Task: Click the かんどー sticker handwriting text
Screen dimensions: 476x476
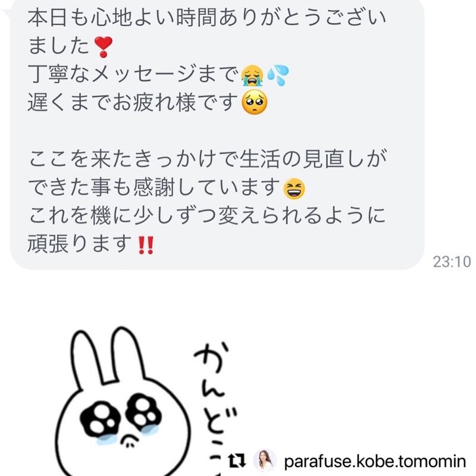Action: point(215,404)
